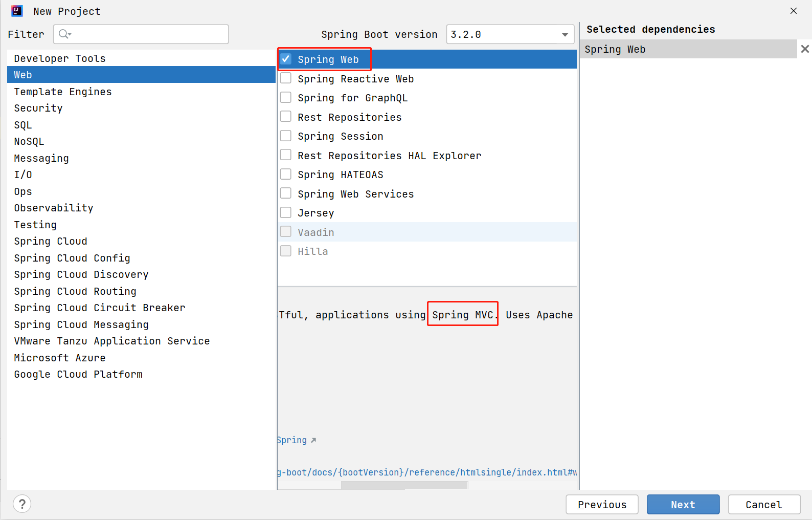Image resolution: width=812 pixels, height=520 pixels.
Task: Click the help question mark button
Action: [22, 504]
